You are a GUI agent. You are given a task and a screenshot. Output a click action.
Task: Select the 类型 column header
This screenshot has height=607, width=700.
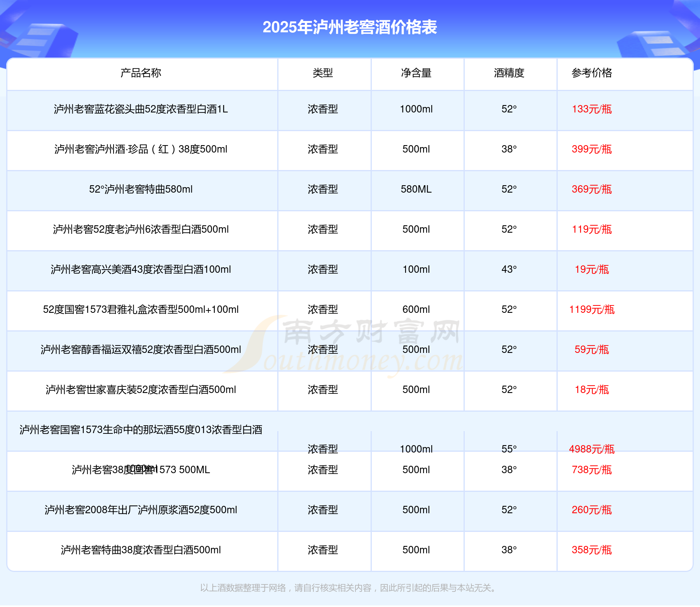[x=323, y=73]
